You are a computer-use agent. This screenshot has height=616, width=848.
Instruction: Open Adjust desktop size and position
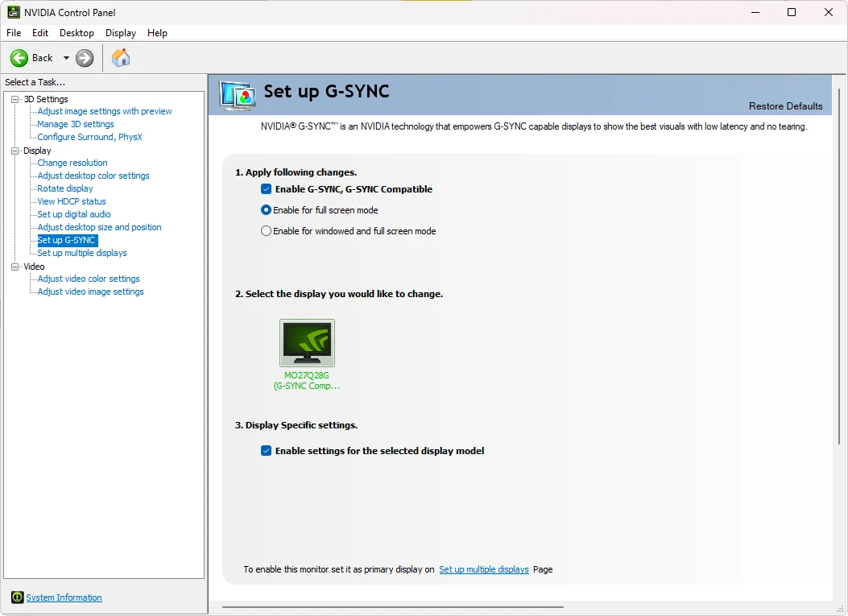tap(99, 228)
